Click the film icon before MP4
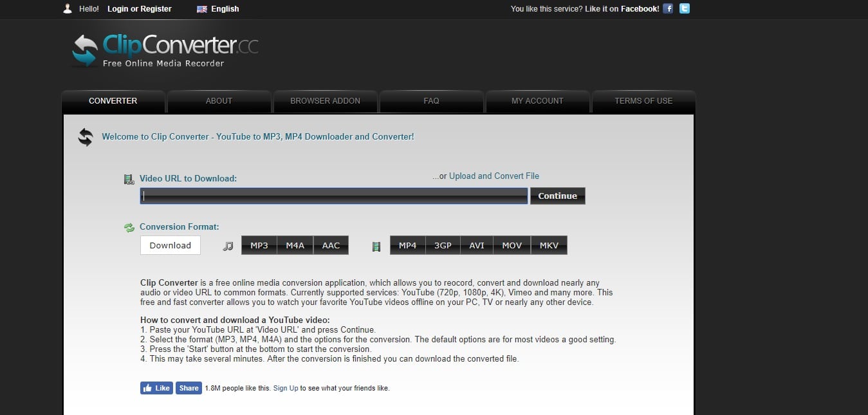868x415 pixels. (376, 246)
